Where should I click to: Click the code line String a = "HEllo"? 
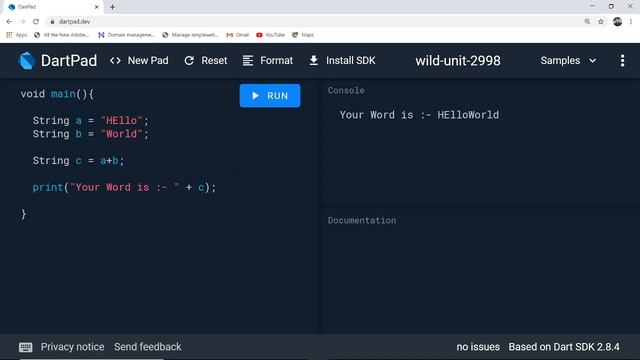click(91, 121)
